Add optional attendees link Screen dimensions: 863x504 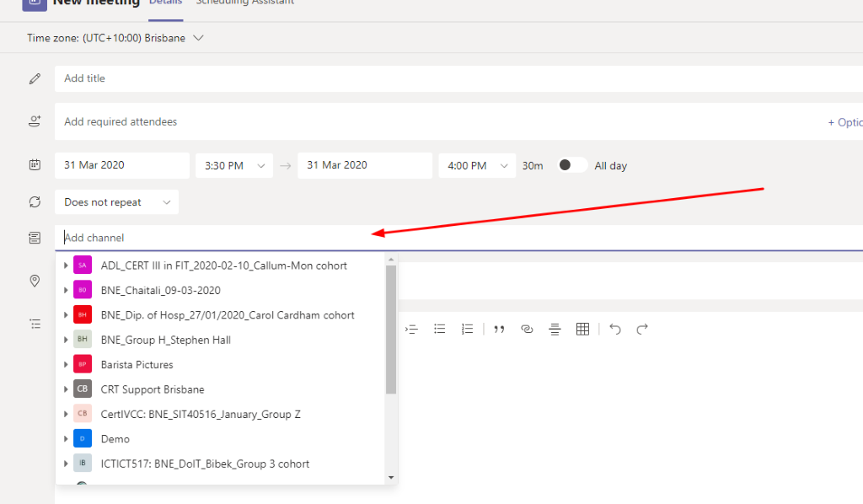click(845, 122)
